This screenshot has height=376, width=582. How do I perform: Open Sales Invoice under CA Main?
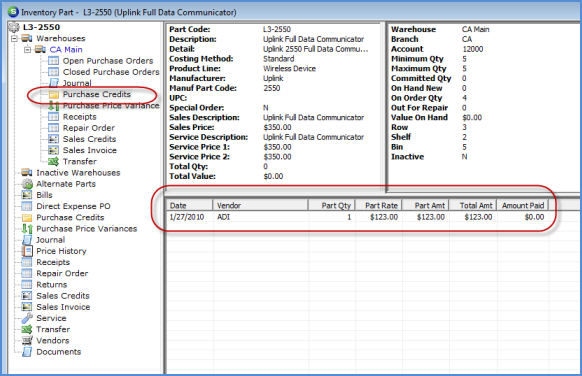coord(89,150)
